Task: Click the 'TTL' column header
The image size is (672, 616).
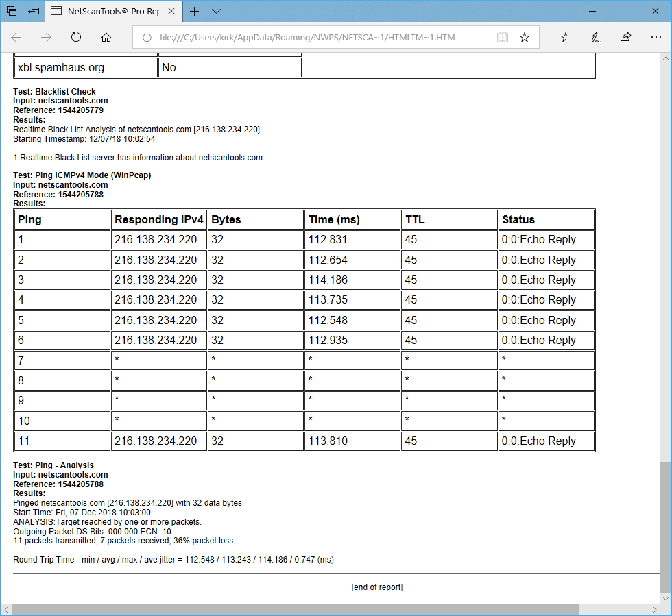Action: 449,220
